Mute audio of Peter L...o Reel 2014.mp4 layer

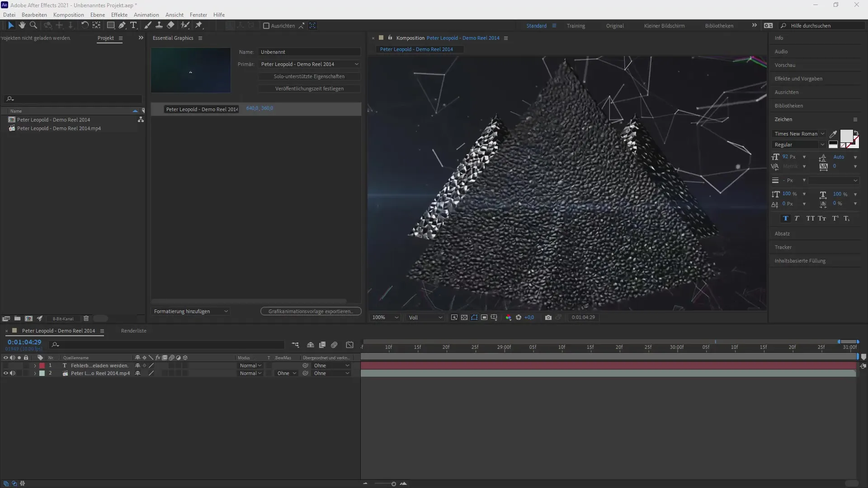tap(13, 373)
